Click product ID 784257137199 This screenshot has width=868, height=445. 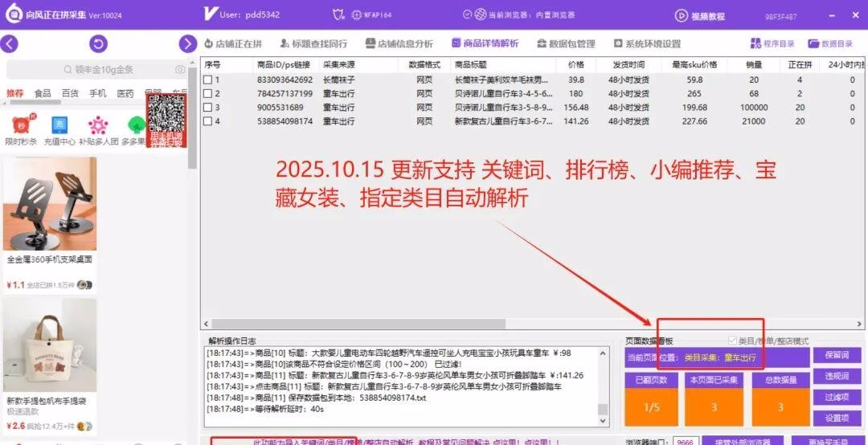(285, 93)
